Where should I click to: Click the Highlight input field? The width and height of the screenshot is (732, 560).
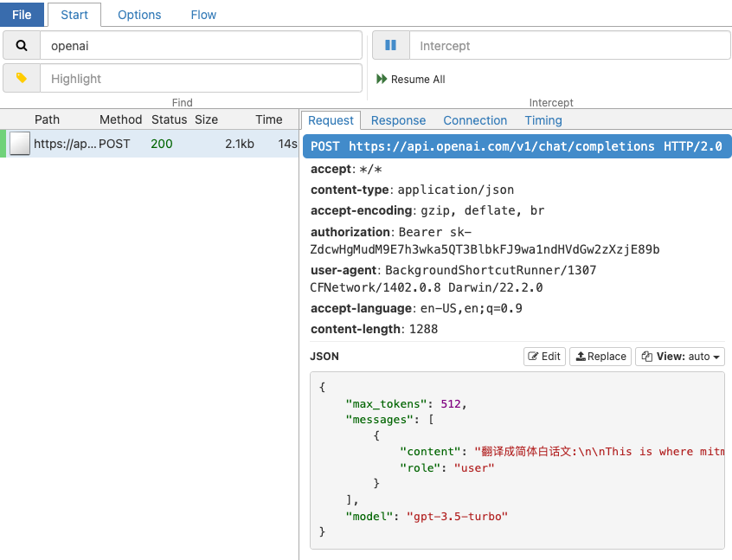tap(202, 78)
